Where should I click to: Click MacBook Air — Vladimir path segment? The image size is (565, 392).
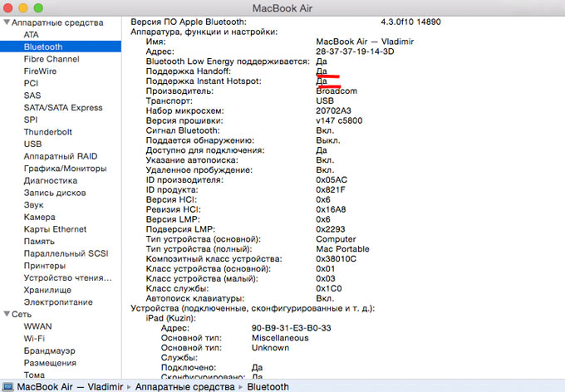click(71, 386)
